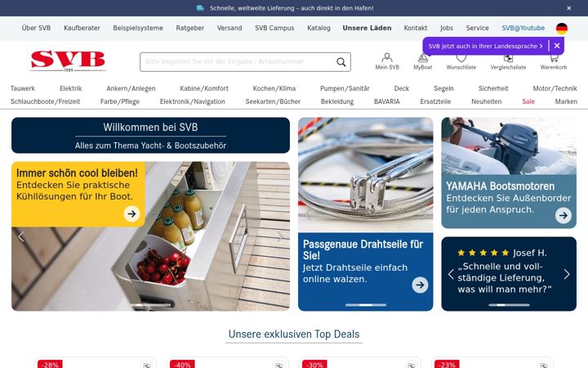This screenshot has width=588, height=368.
Task: Show next slide in Drahtseile carousel
Action: (x=423, y=214)
